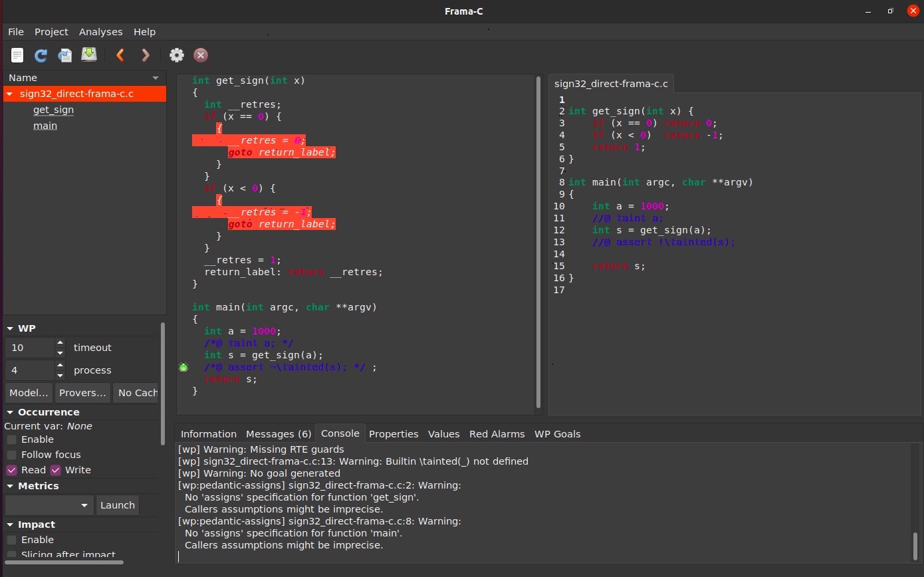Switch to the Information tab
Viewport: 924px width, 577px height.
click(x=209, y=433)
